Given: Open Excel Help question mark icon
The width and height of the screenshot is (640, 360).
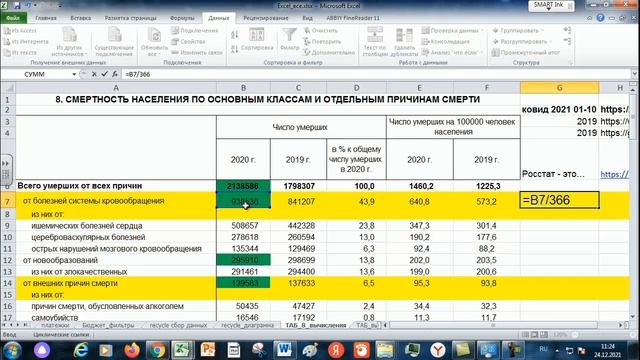Looking at the screenshot, I should 600,18.
